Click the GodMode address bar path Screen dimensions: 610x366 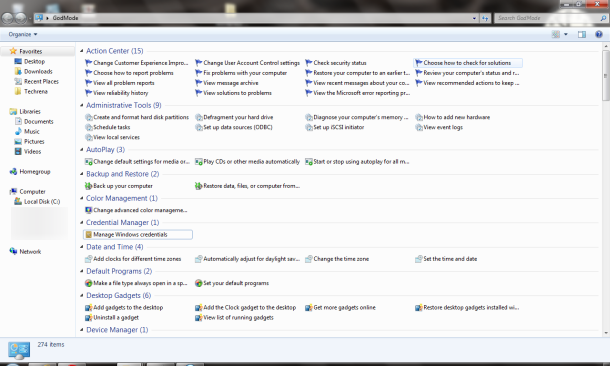click(x=65, y=18)
